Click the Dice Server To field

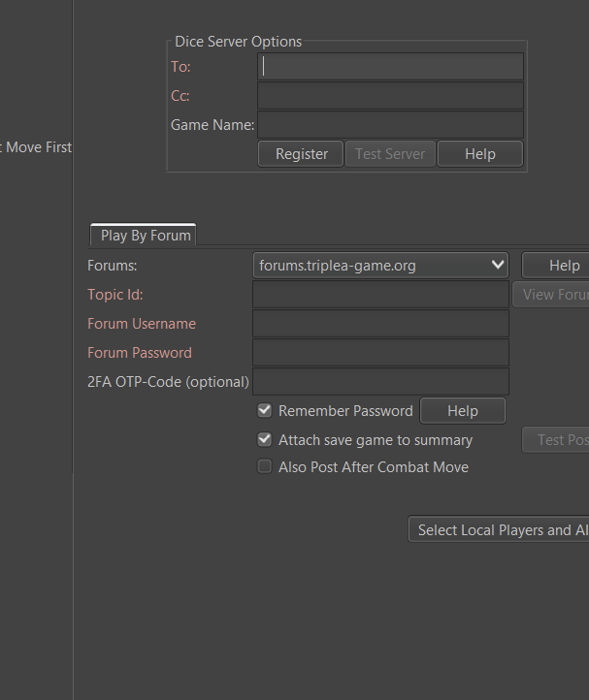tap(390, 67)
